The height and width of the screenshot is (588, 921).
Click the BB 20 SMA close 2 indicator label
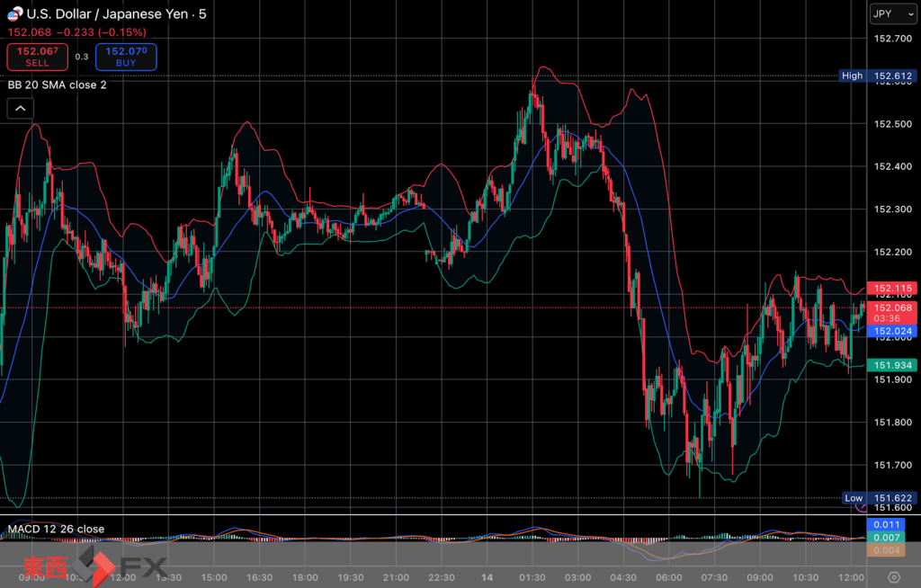57,85
